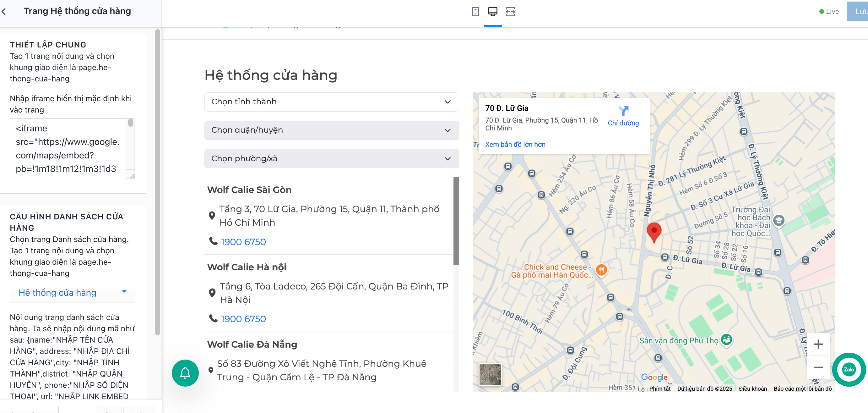Zoom in on the map
Image resolution: width=868 pixels, height=413 pixels.
[818, 344]
